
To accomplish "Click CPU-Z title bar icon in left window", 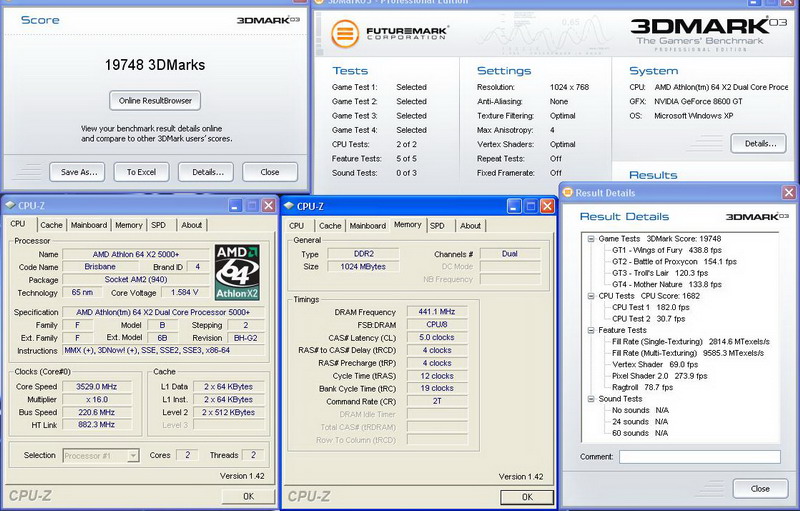I will pyautogui.click(x=10, y=206).
